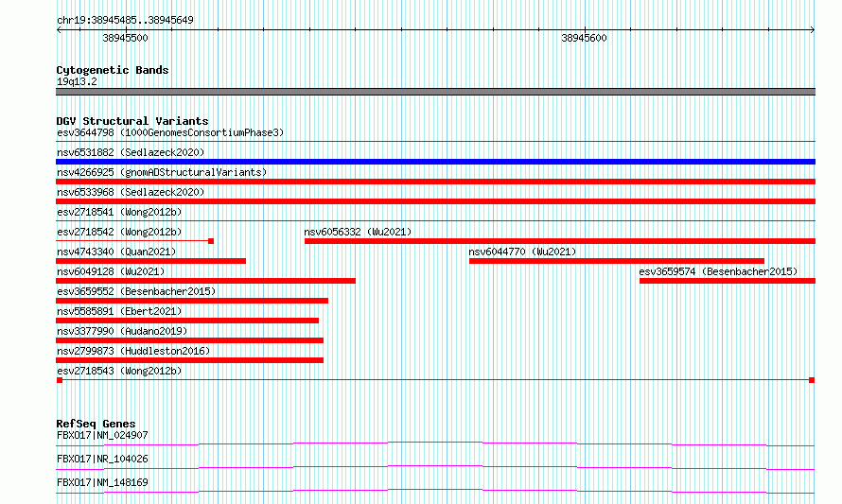This screenshot has width=842, height=504.
Task: Click the small red end block of esv2718542
Action: click(211, 241)
